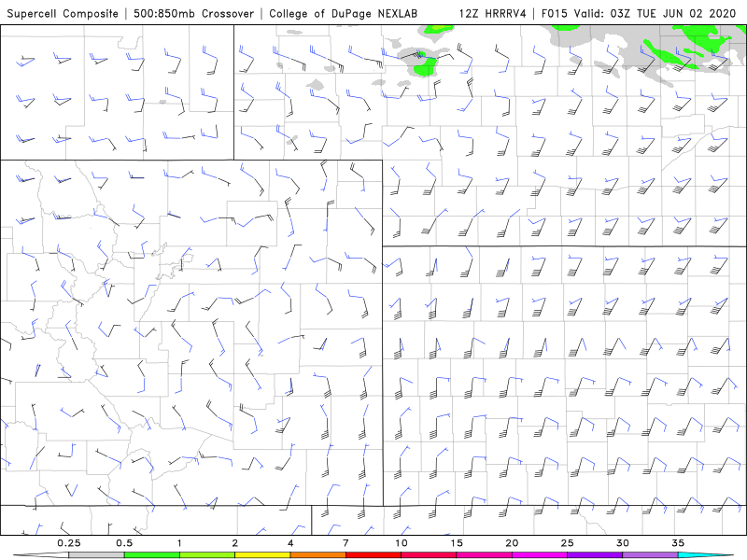
Task: Click the bright green 0.5–1 legend swatch
Action: pos(151,555)
